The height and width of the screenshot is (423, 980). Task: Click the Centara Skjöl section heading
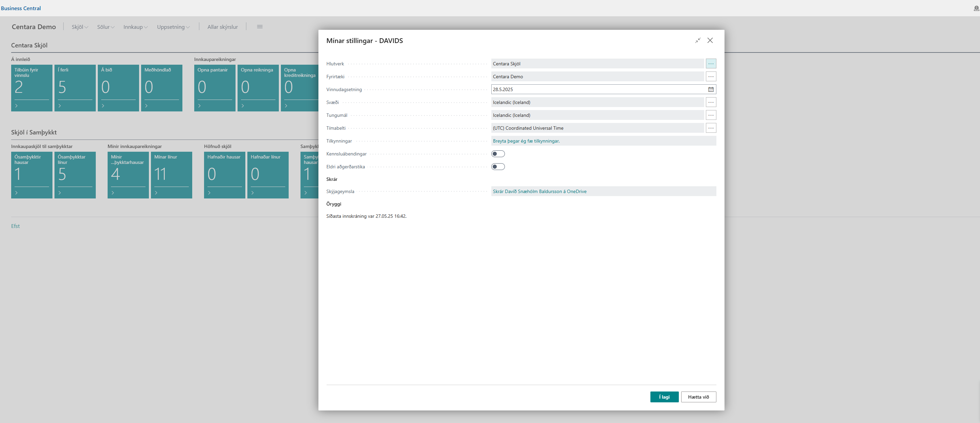pos(29,45)
